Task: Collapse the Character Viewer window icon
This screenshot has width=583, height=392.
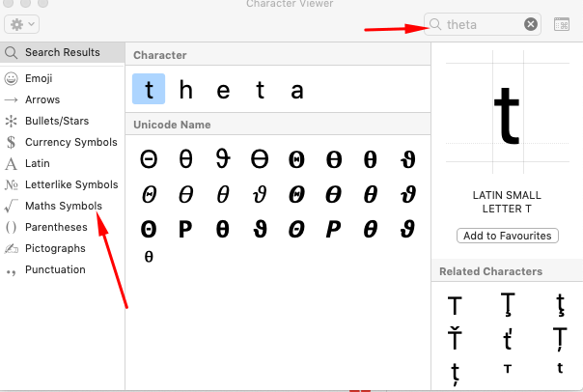Action: coord(562,24)
